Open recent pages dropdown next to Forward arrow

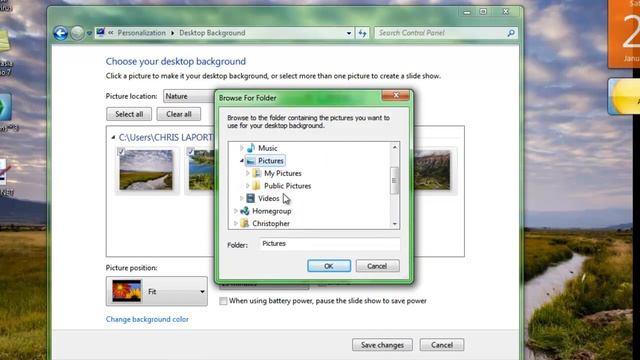89,33
